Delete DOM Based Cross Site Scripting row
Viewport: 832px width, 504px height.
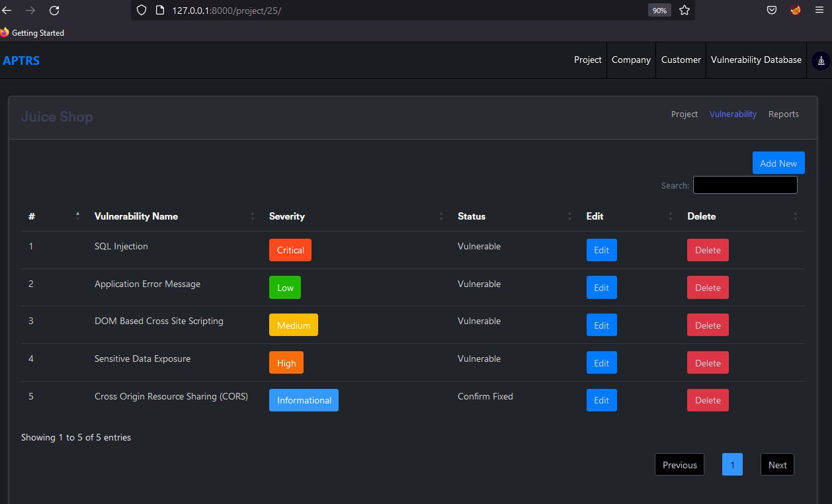pyautogui.click(x=708, y=325)
